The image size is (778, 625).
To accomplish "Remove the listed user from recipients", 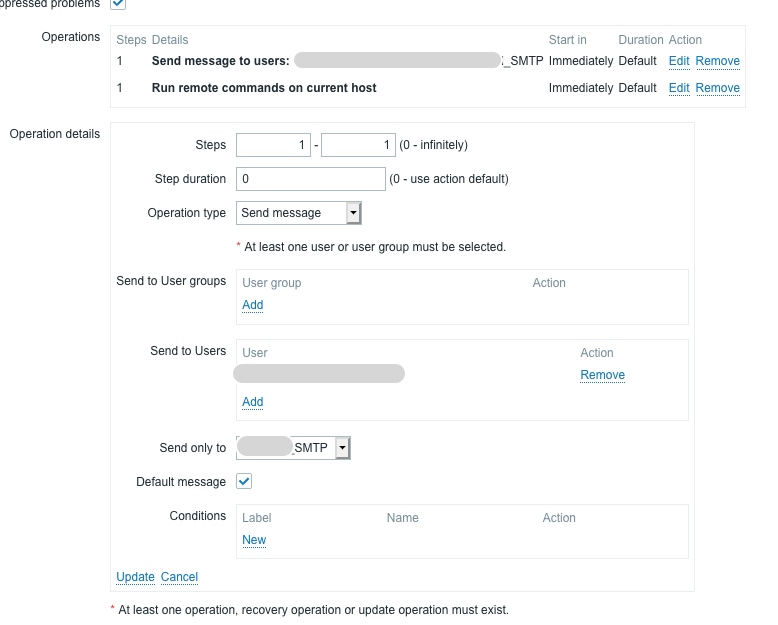I will pyautogui.click(x=602, y=375).
